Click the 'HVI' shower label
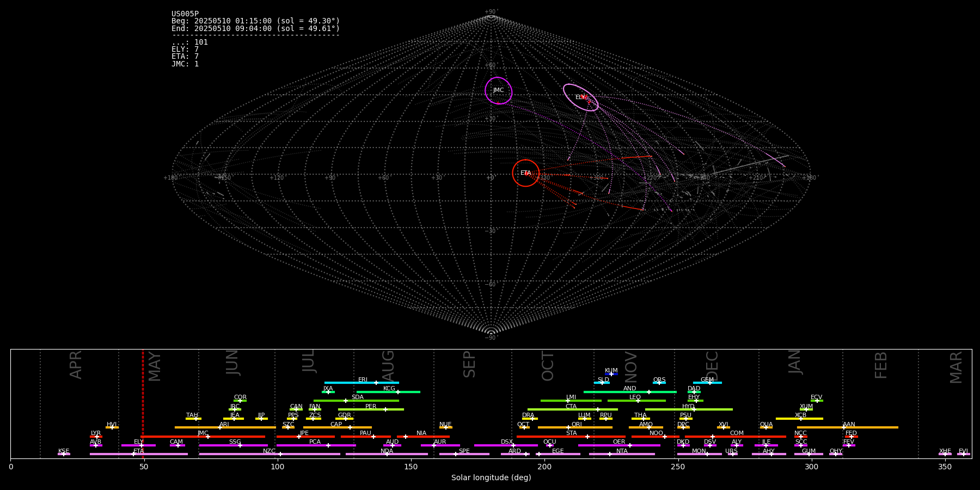 click(112, 424)
